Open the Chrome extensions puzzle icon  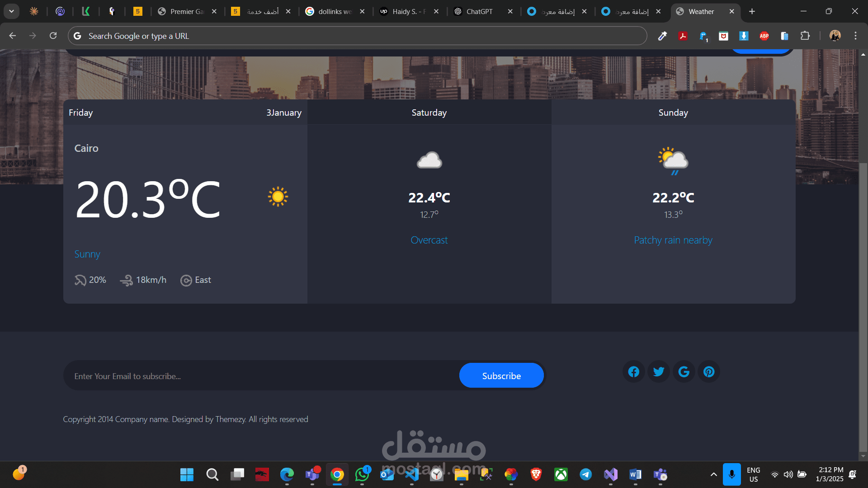click(x=805, y=36)
